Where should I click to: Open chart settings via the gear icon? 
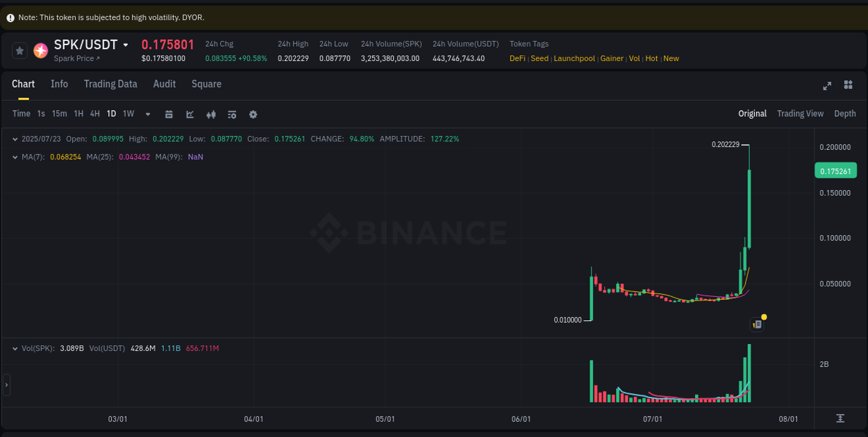(253, 114)
